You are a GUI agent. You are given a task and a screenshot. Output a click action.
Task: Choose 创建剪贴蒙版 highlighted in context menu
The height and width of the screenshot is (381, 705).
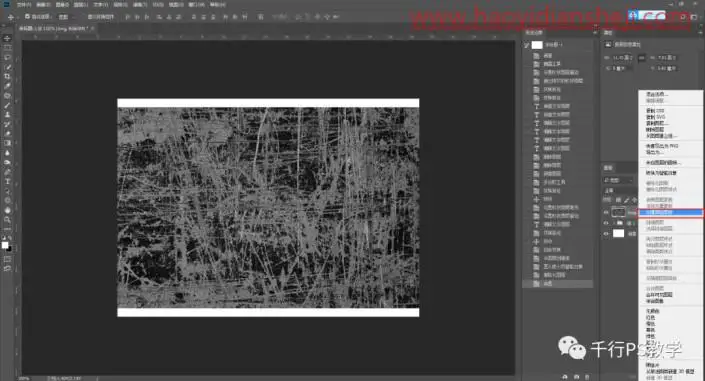point(670,212)
